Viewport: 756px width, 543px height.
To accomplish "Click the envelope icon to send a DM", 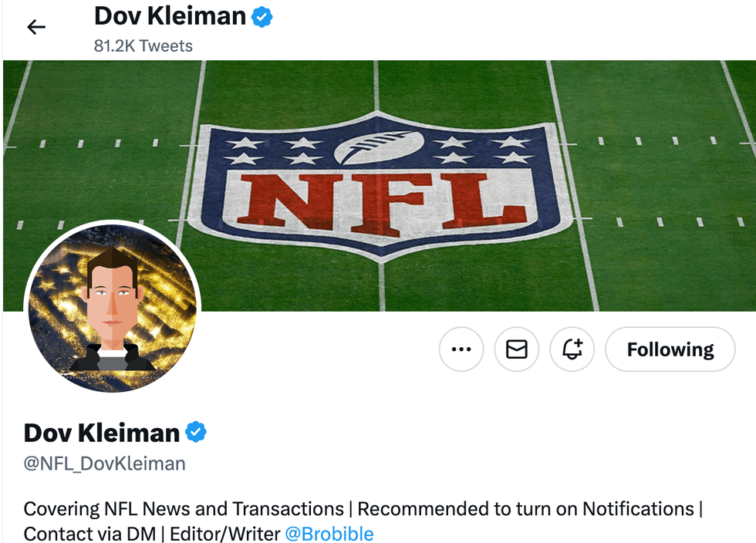I will click(516, 349).
